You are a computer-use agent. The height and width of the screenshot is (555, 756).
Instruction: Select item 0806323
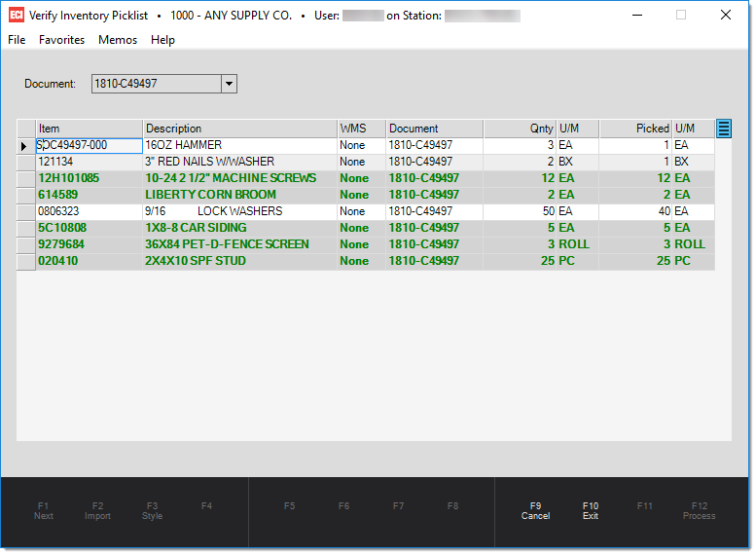click(x=90, y=211)
